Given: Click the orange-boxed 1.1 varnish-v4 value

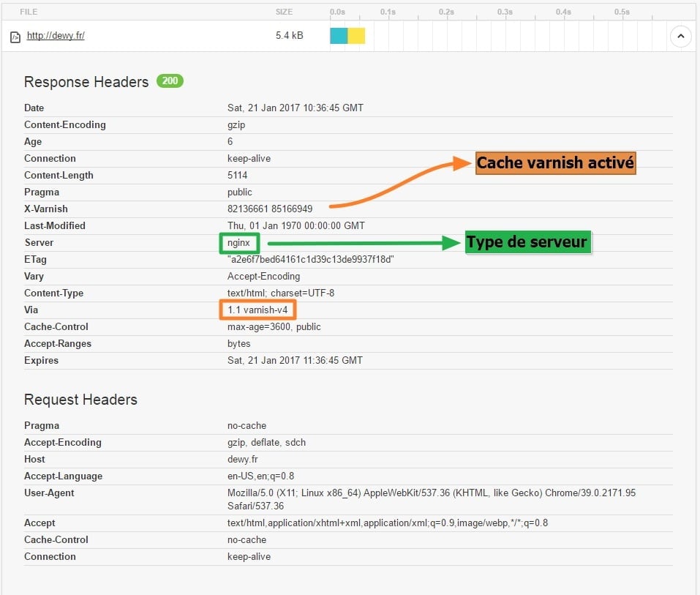Looking at the screenshot, I should click(x=257, y=310).
